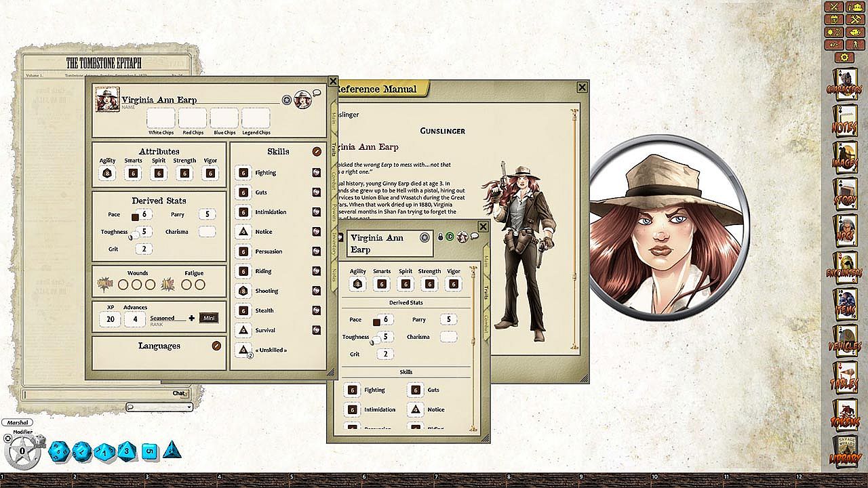868x488 pixels.
Task: Click the Advances value field
Action: point(136,319)
